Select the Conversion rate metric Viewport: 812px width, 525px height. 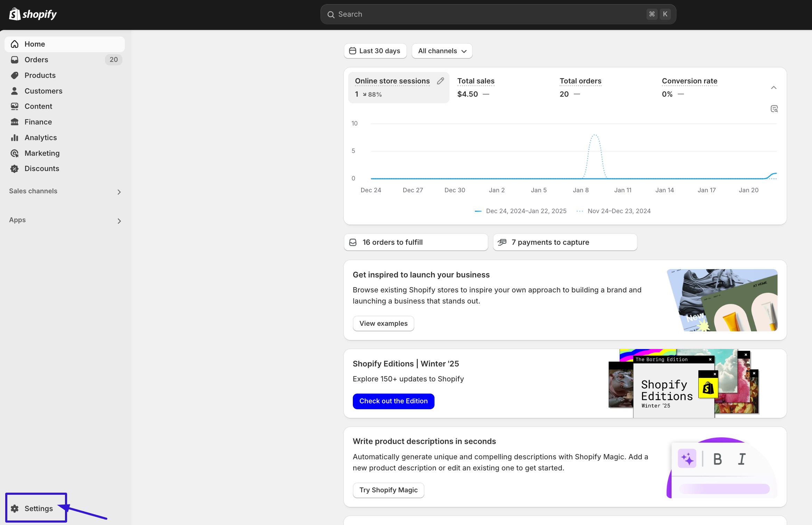pos(706,88)
